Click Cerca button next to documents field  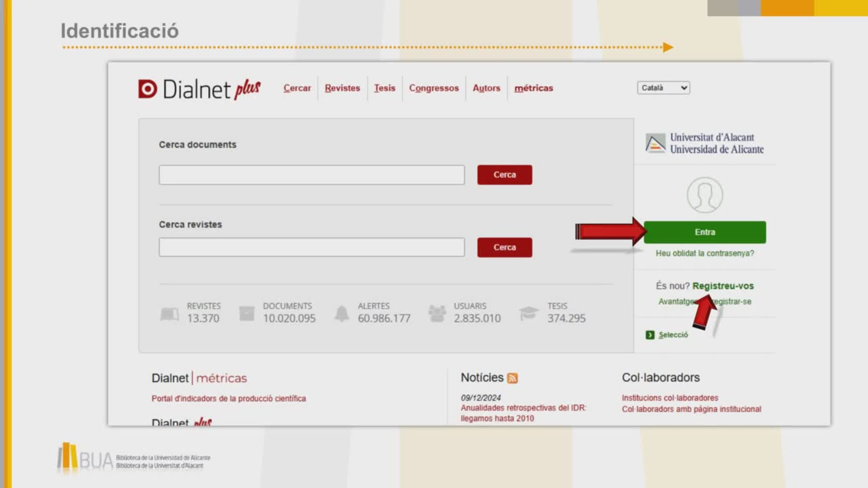(505, 175)
